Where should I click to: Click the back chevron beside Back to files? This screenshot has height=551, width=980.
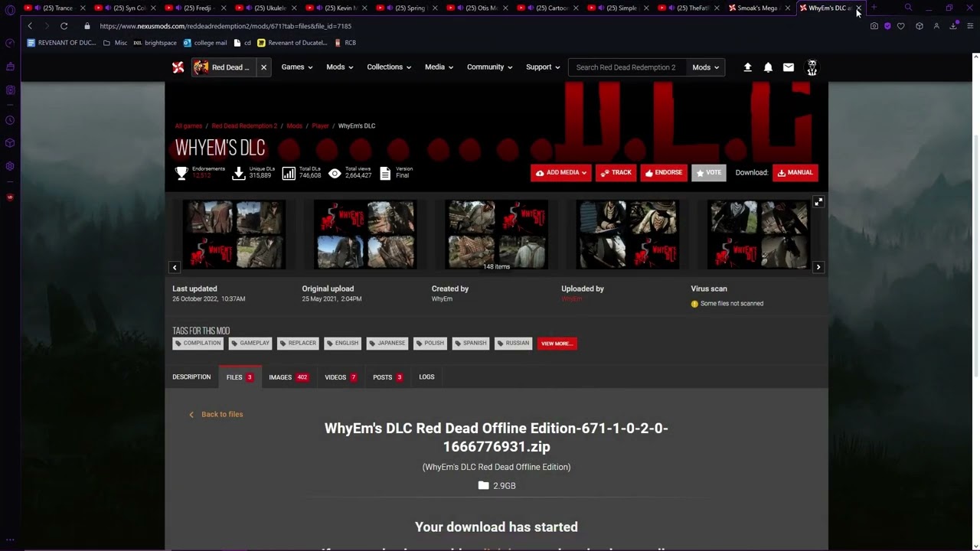click(x=191, y=415)
